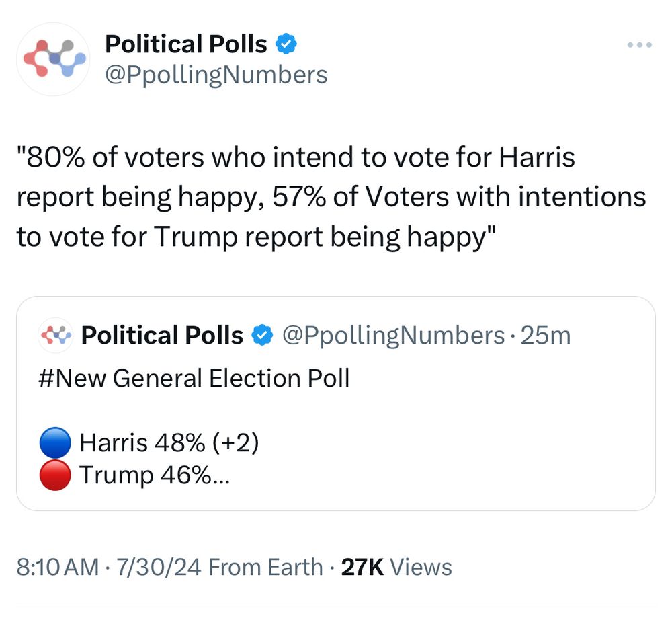Screen dimensions: 672x620
Task: Click the #New hashtag in quoted tweet
Action: (72, 378)
